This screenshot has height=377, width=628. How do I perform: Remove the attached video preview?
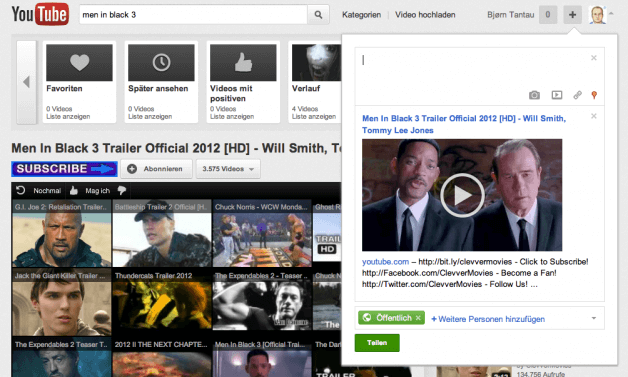(594, 116)
